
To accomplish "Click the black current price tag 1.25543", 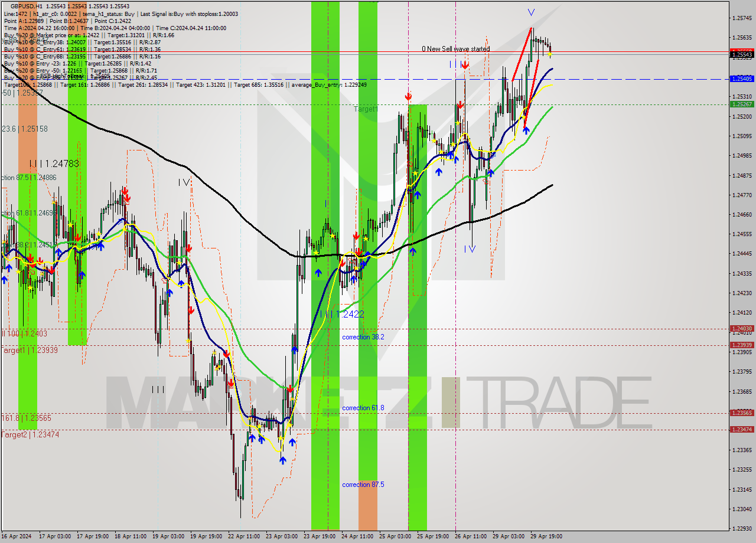I will [742, 55].
